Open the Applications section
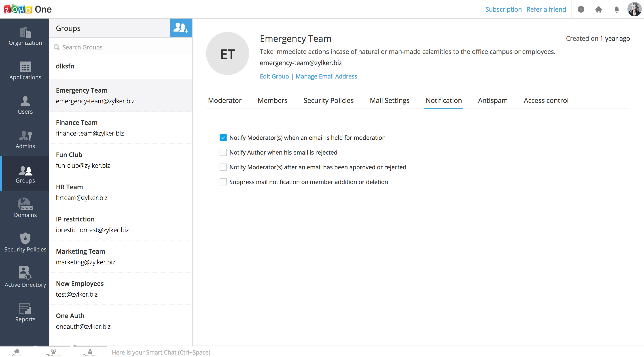Viewport: 644px width, 357px height. [25, 71]
